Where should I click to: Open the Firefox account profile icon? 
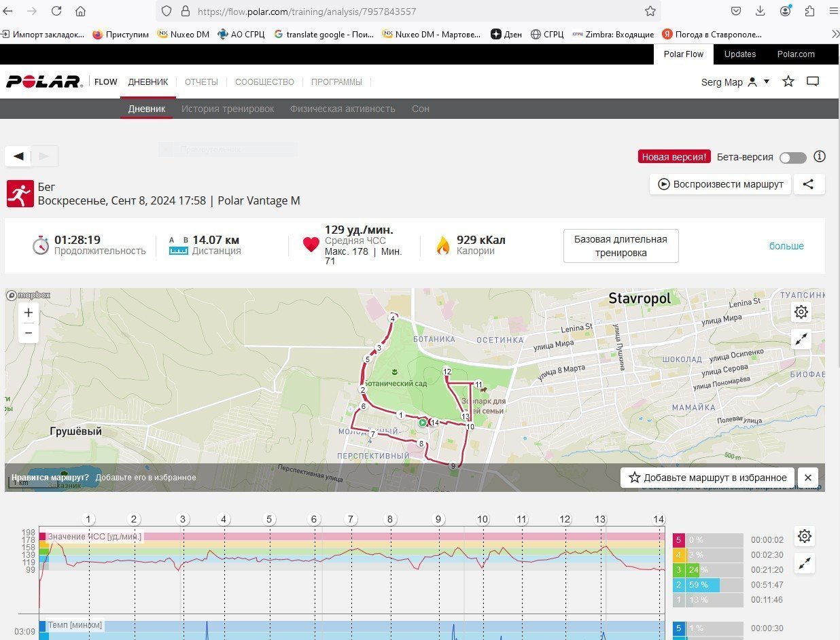click(x=786, y=11)
